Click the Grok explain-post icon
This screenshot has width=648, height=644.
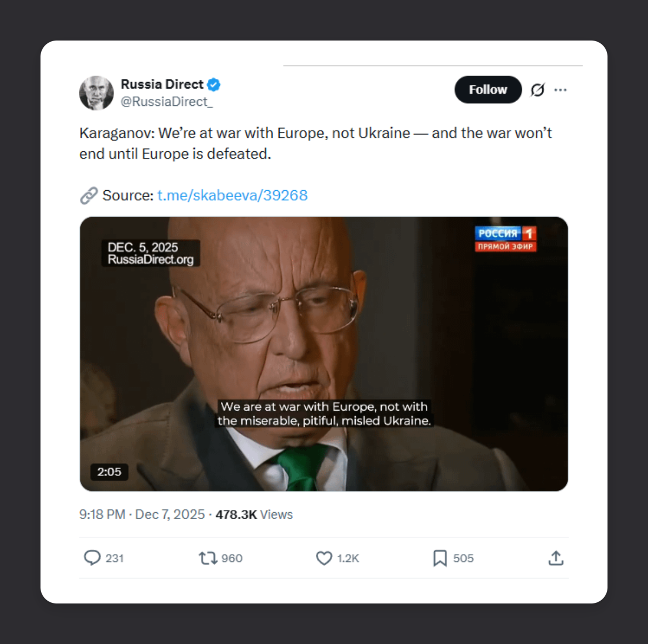(537, 90)
